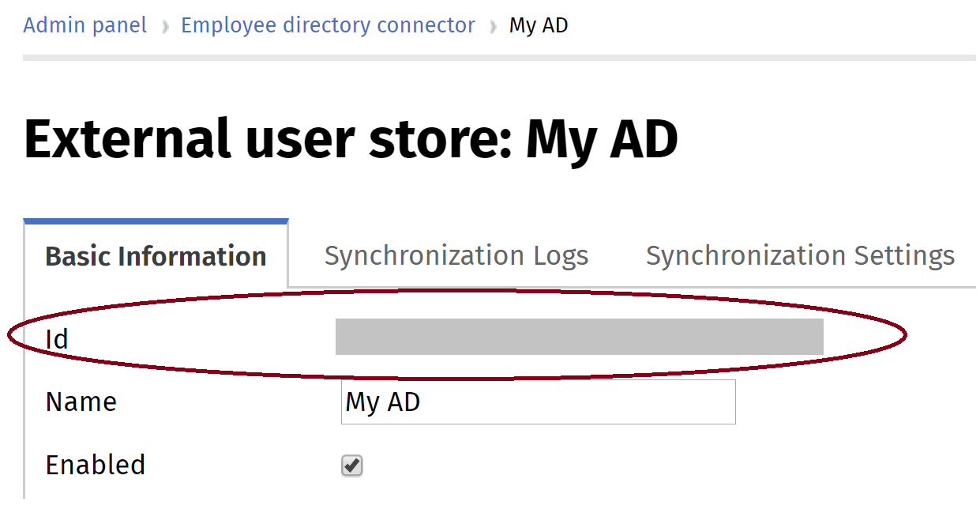
Task: Click the My AD breadcrumb entry
Action: 539,25
